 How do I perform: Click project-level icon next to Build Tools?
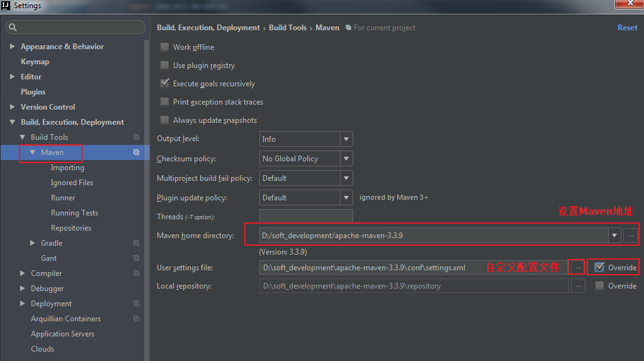point(137,137)
